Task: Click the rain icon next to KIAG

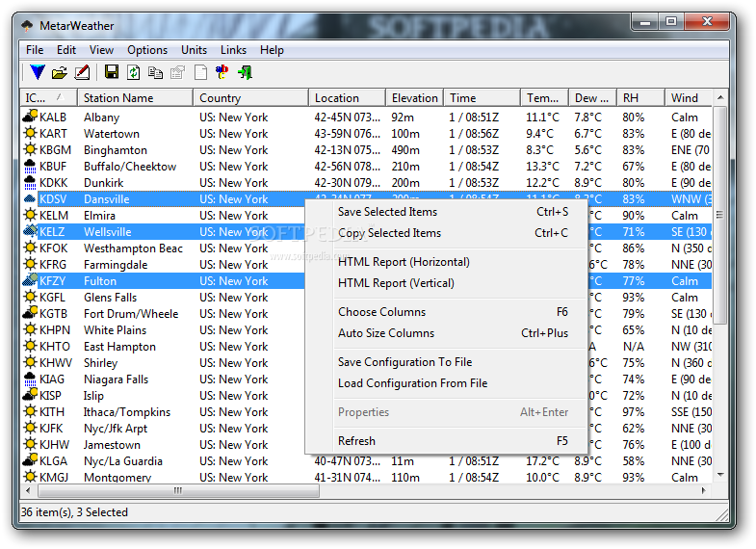Action: [x=30, y=379]
